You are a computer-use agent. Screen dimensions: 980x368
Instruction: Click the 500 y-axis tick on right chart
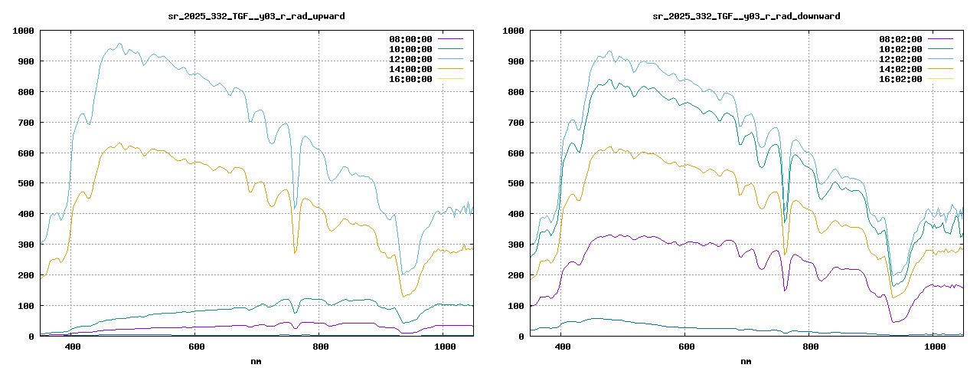click(x=515, y=184)
